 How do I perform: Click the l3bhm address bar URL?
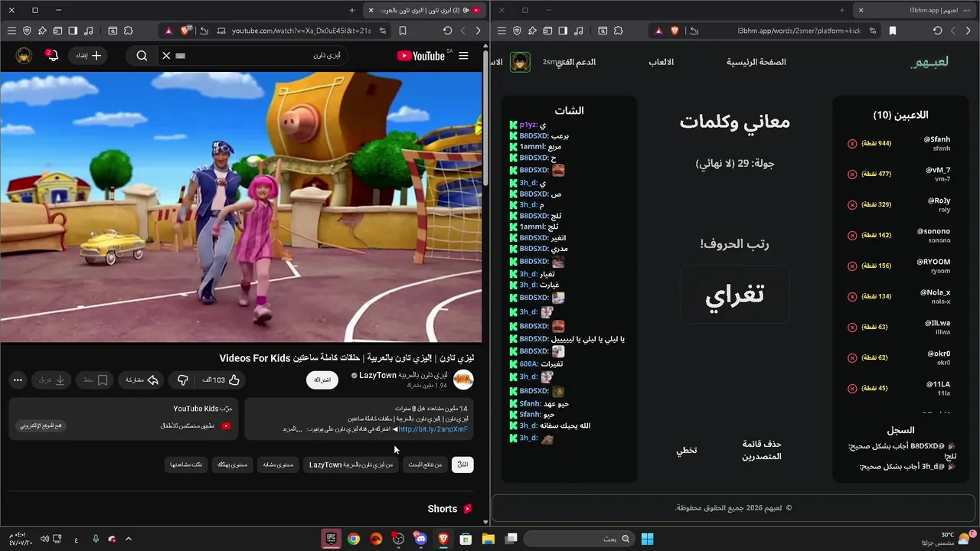[799, 31]
